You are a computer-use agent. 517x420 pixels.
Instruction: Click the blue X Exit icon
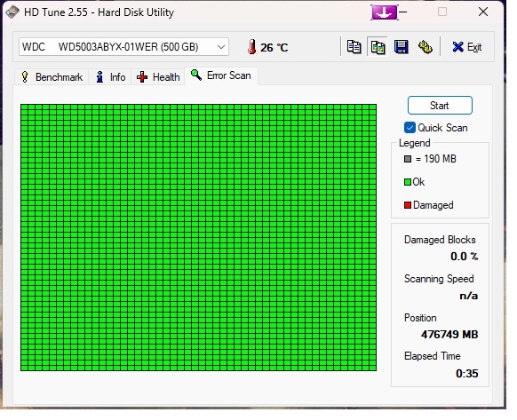(457, 47)
